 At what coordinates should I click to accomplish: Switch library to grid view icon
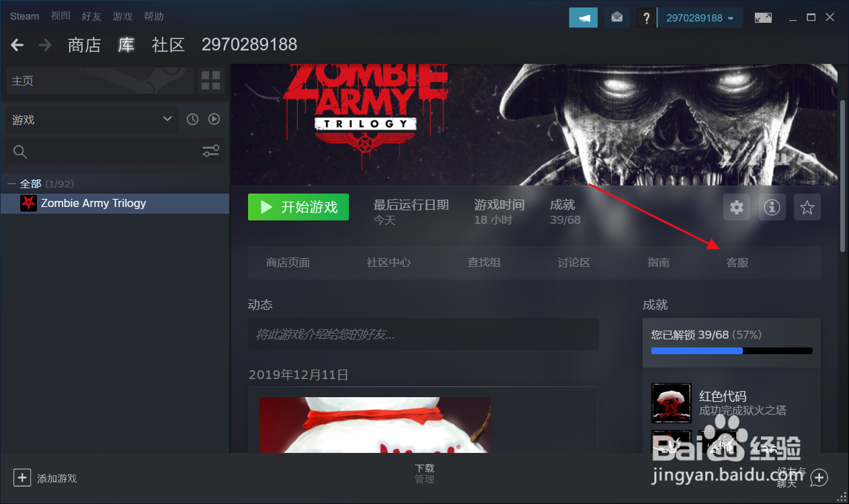[210, 81]
